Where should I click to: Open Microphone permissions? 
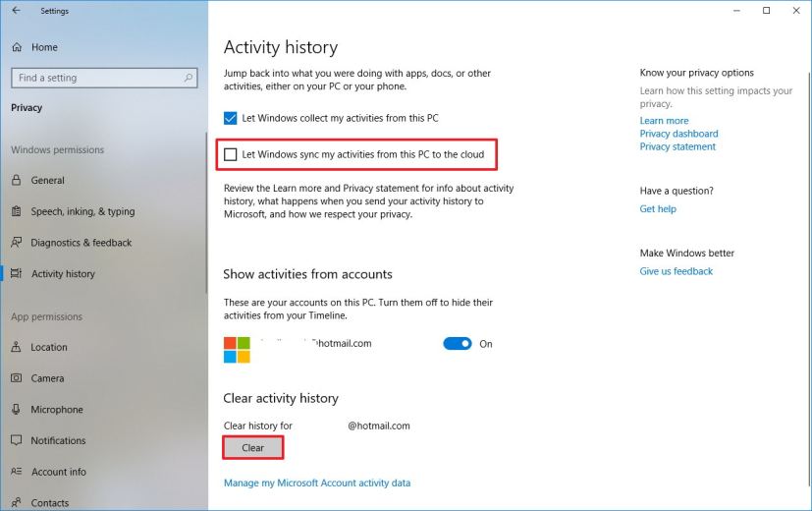57,410
